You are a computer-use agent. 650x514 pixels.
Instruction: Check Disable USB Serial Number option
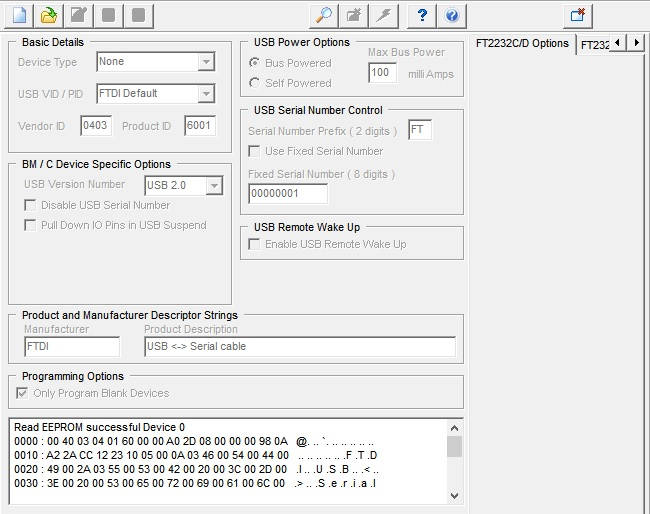point(31,205)
